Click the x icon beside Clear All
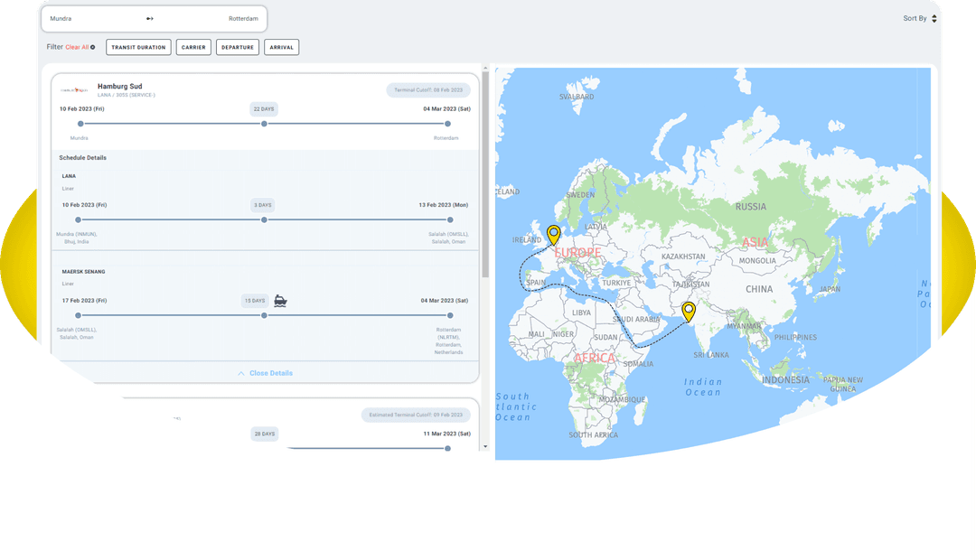Viewport: 976px width, 560px height. click(x=93, y=47)
